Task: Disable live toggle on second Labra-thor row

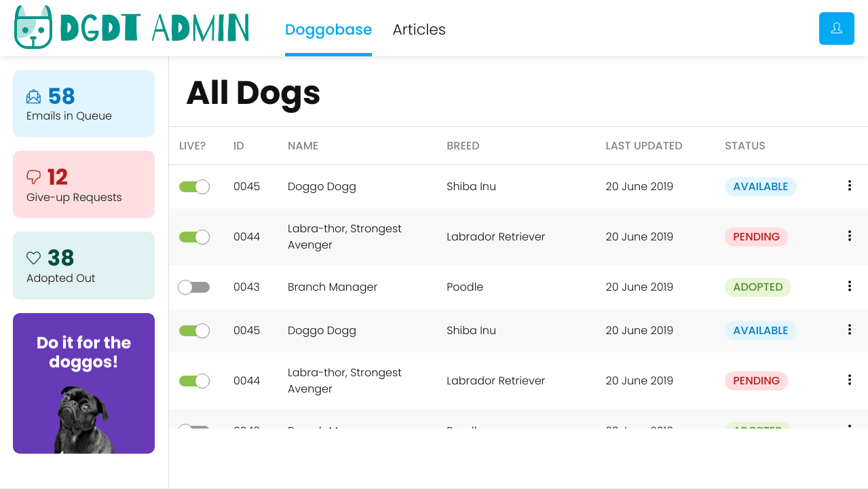Action: (x=194, y=381)
